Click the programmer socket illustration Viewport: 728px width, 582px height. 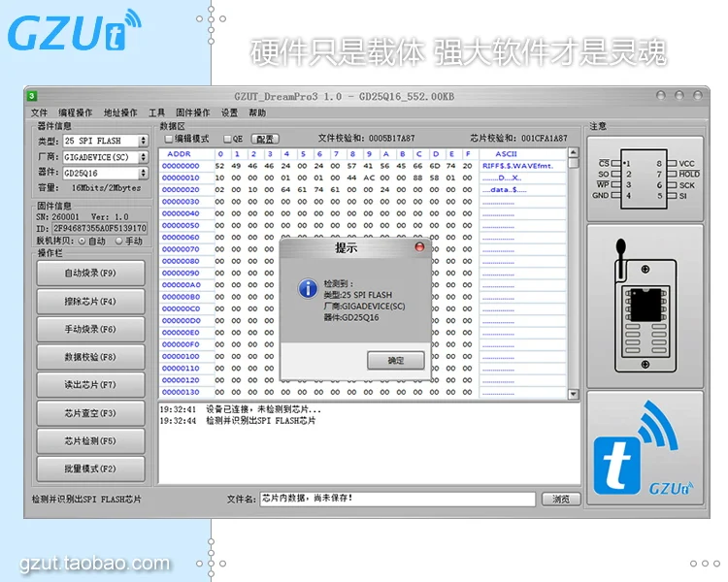click(645, 307)
